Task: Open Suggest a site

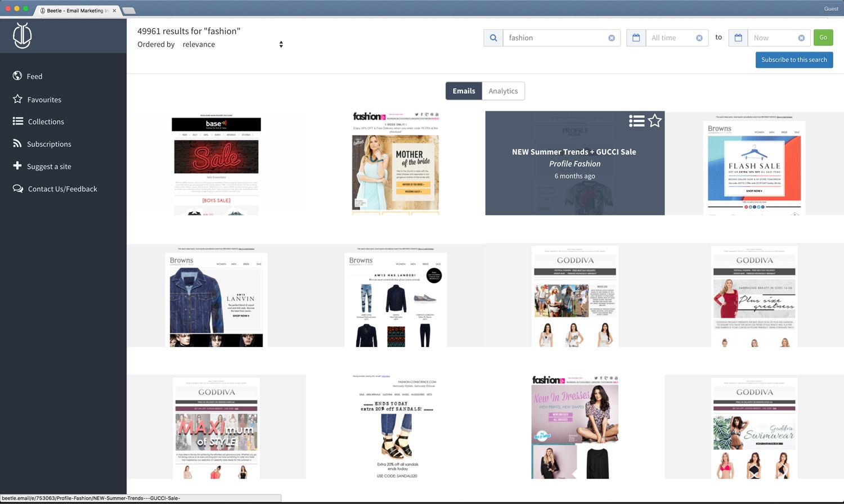Action: click(x=49, y=166)
